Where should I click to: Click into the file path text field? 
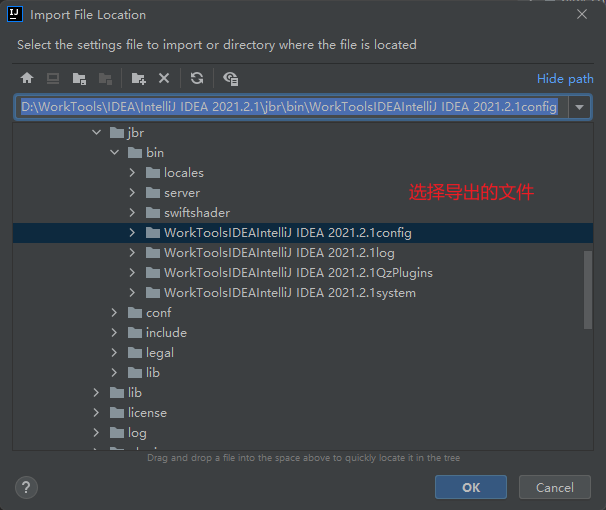(x=291, y=107)
